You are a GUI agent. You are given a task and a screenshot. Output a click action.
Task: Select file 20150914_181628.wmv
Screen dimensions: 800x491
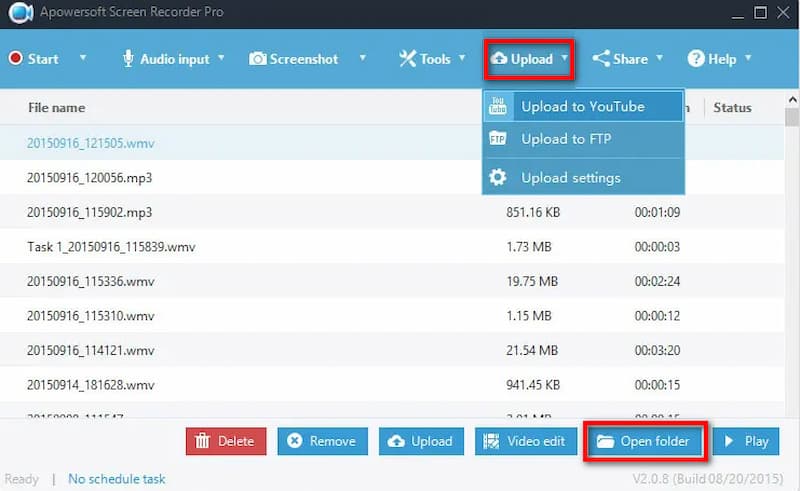91,385
